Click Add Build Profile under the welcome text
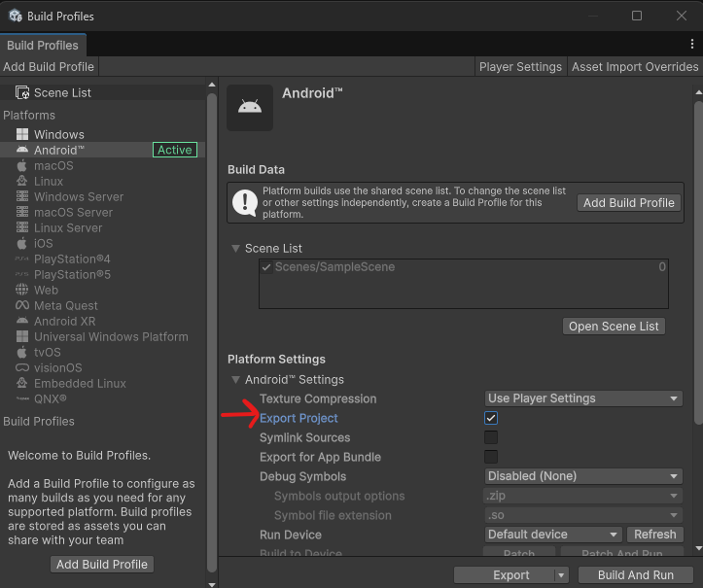Viewport: 703px width, 588px height. pyautogui.click(x=102, y=565)
